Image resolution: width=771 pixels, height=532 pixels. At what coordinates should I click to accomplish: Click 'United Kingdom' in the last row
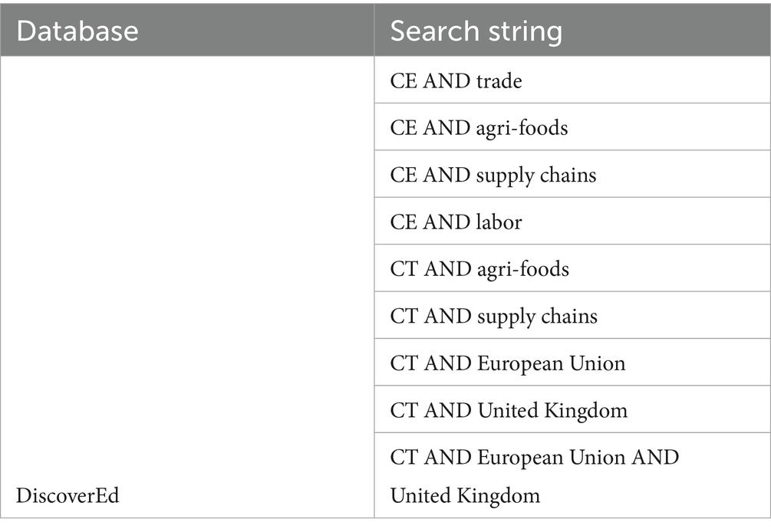click(465, 495)
